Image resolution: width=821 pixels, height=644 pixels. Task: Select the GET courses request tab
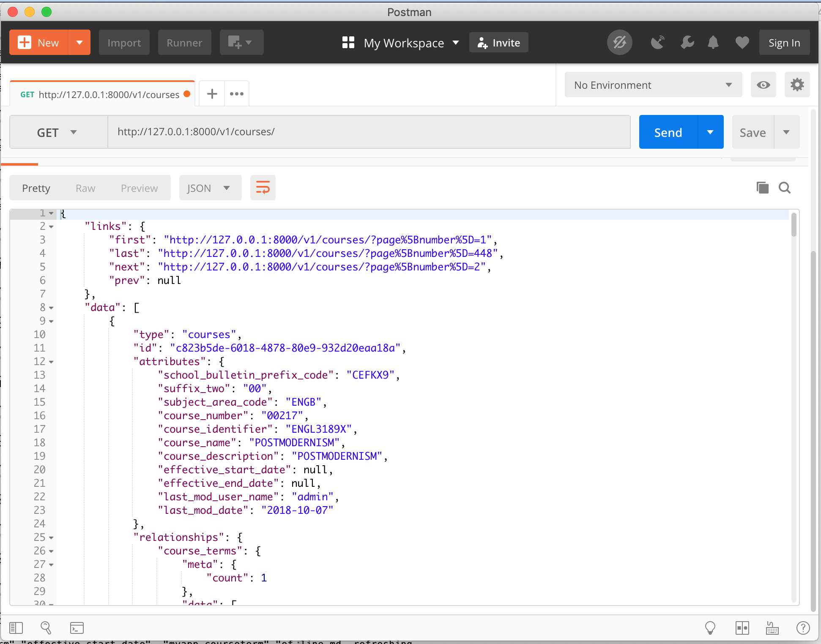(102, 94)
